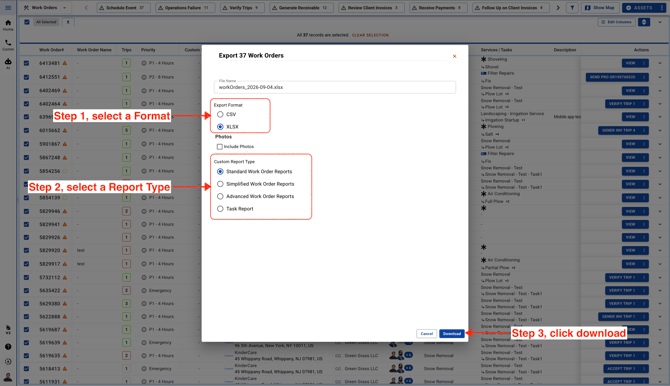The width and height of the screenshot is (670, 386).
Task: Click warning triangle icon for order 5829946
Action: click(x=65, y=211)
